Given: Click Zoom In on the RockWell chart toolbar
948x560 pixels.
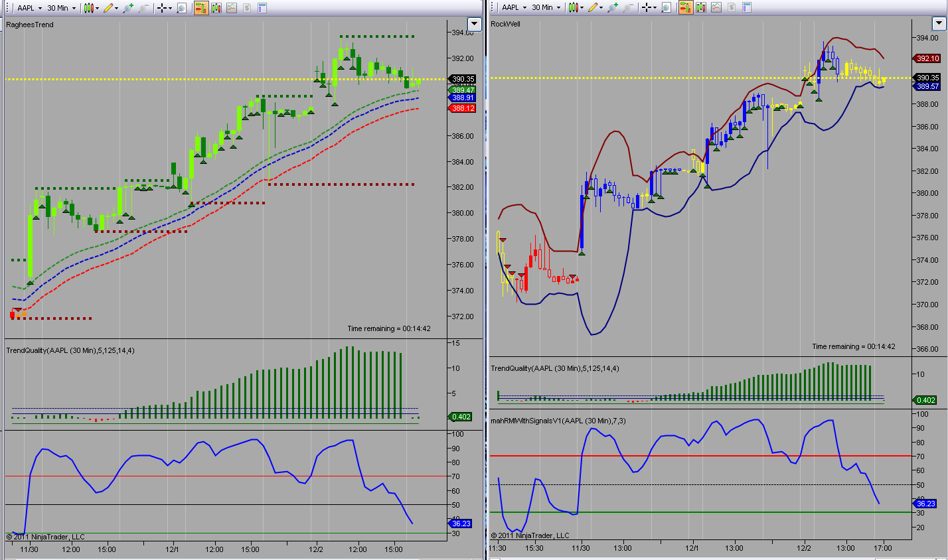Looking at the screenshot, I should point(613,8).
